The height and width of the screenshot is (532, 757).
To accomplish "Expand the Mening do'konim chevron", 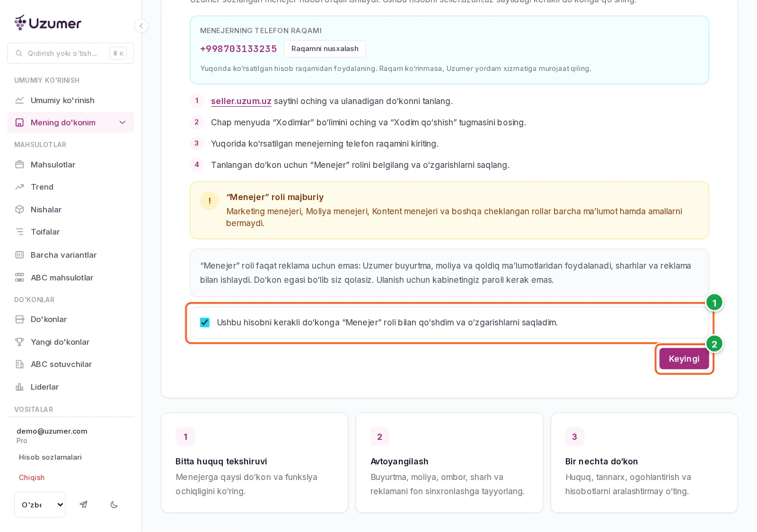I will 123,122.
